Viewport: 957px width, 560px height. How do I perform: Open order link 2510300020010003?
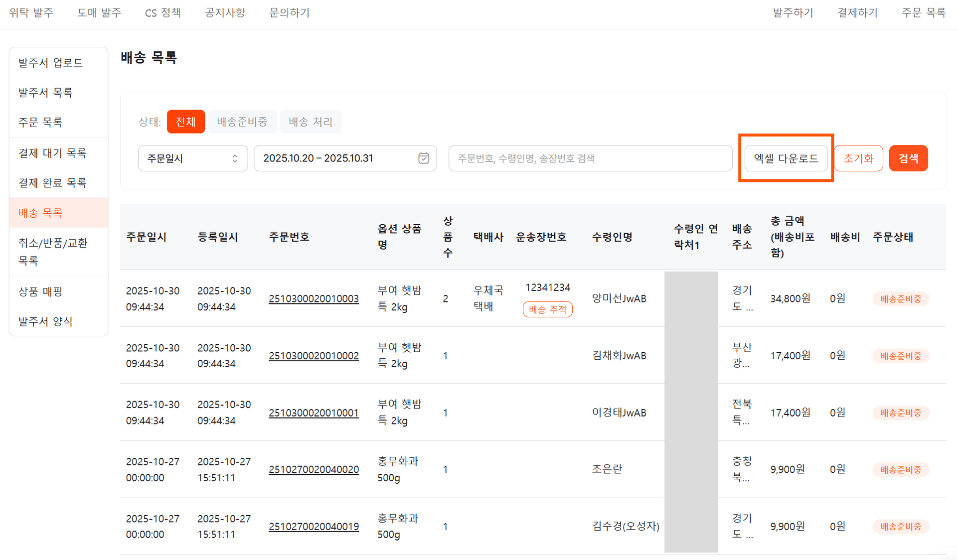click(x=314, y=299)
